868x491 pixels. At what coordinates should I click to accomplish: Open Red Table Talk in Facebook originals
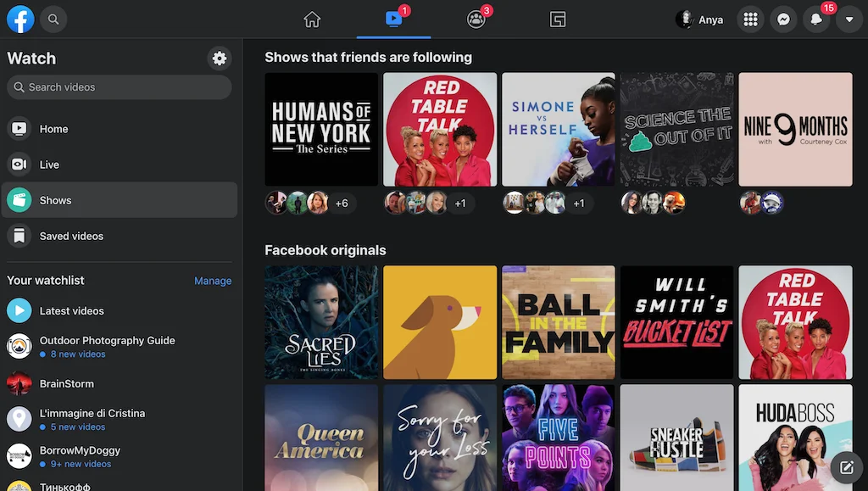795,322
